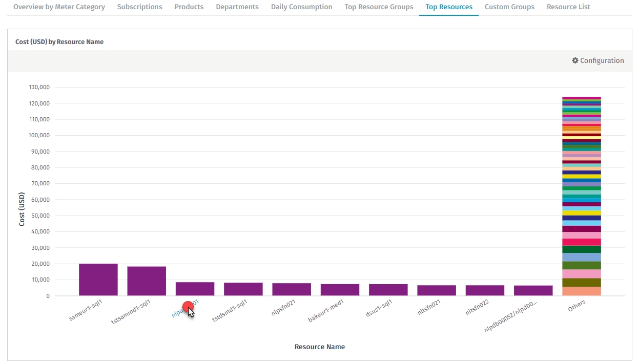638x364 pixels.
Task: Switch to the Daily Consumption tab
Action: tap(301, 7)
